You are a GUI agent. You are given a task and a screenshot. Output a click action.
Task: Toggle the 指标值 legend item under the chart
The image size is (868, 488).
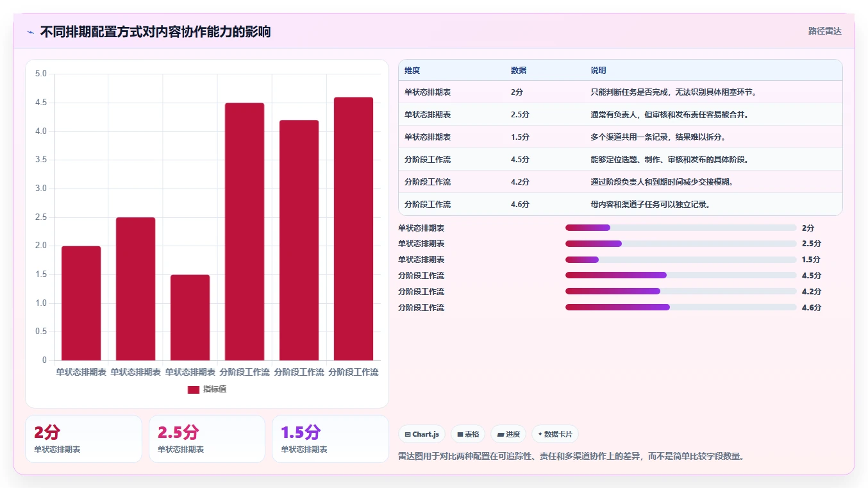click(207, 389)
